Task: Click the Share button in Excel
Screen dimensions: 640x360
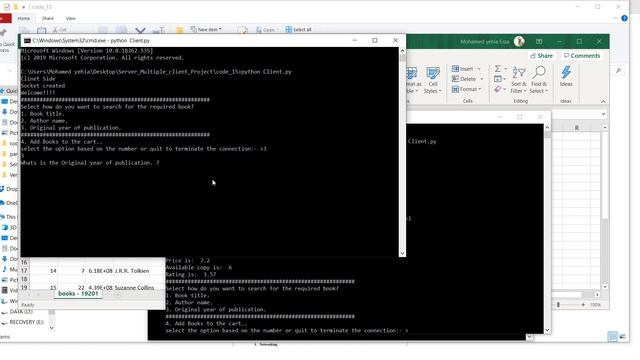Action: (x=541, y=56)
